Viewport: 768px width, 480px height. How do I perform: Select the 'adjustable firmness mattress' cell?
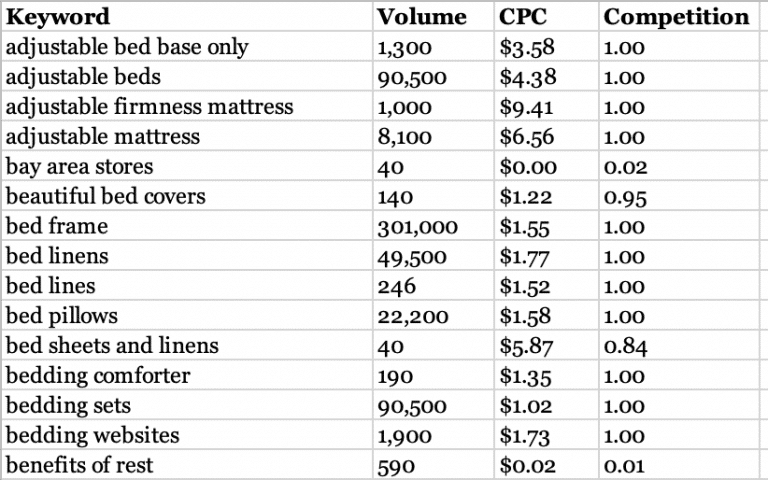(187, 106)
